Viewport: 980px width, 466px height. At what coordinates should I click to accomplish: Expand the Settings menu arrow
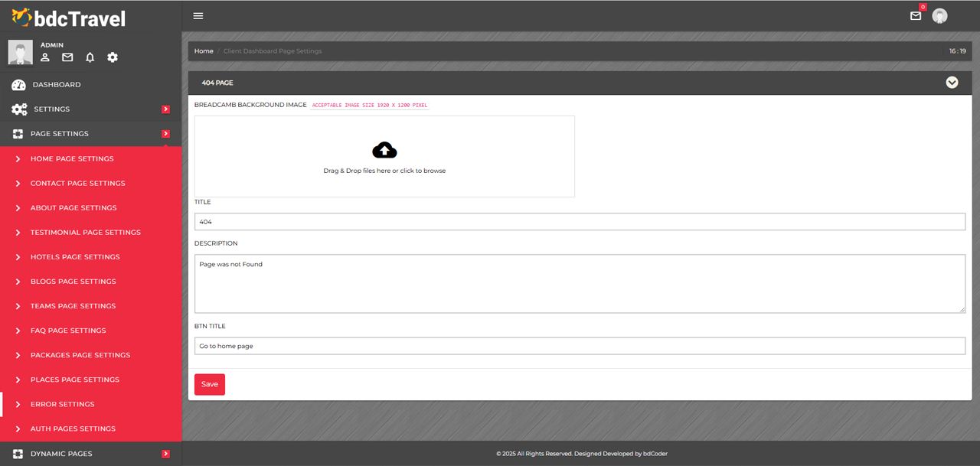coord(165,109)
